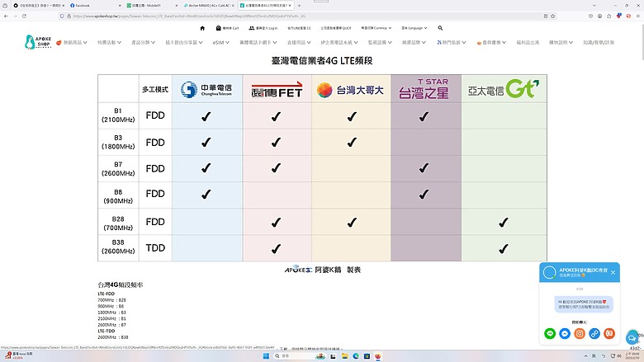Expand the 特價活動 menu
The image size is (644, 362).
pyautogui.click(x=109, y=43)
